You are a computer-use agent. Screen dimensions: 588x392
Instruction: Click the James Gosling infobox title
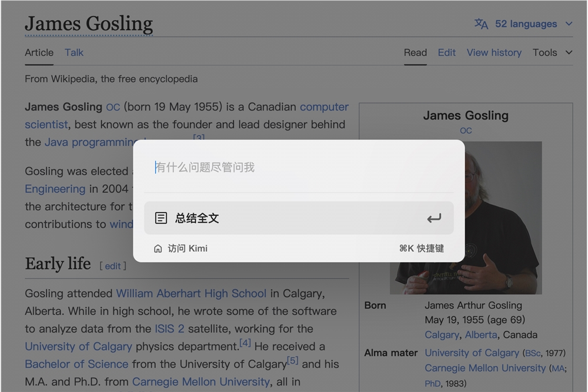tap(466, 115)
